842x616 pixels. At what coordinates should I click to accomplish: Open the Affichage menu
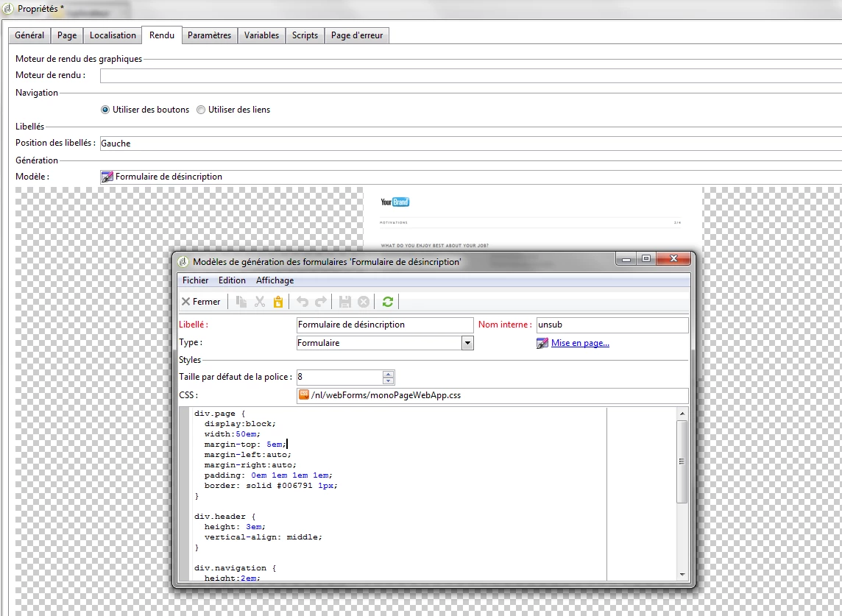point(275,280)
